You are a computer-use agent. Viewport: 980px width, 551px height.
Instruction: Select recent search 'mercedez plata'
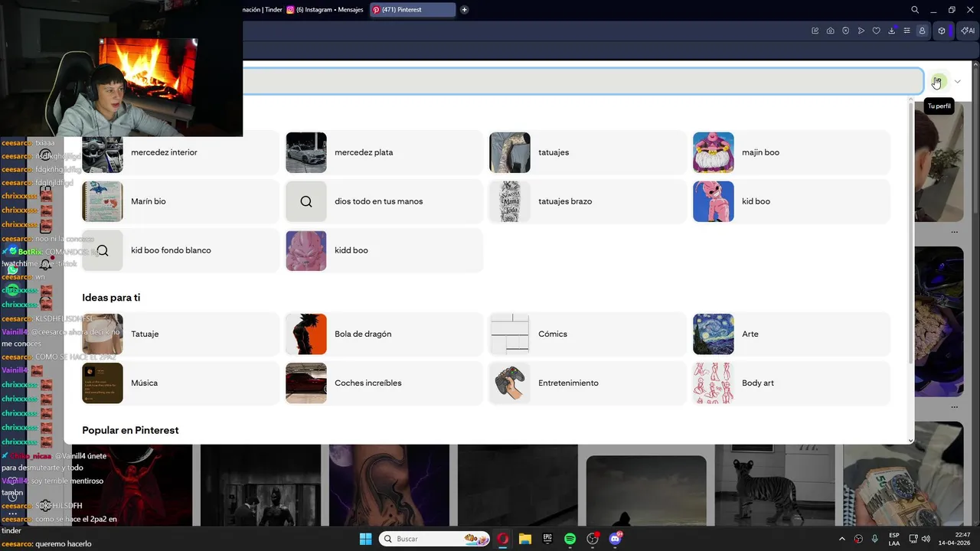click(384, 152)
